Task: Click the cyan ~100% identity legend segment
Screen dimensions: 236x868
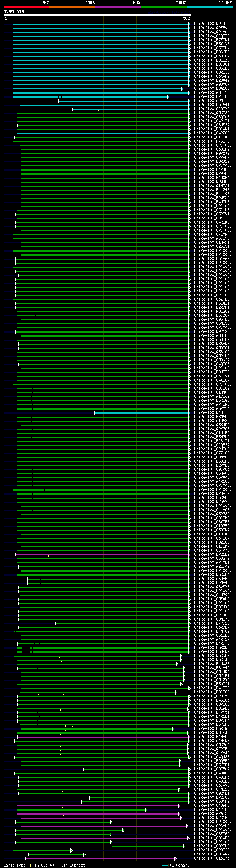Action: click(209, 6)
